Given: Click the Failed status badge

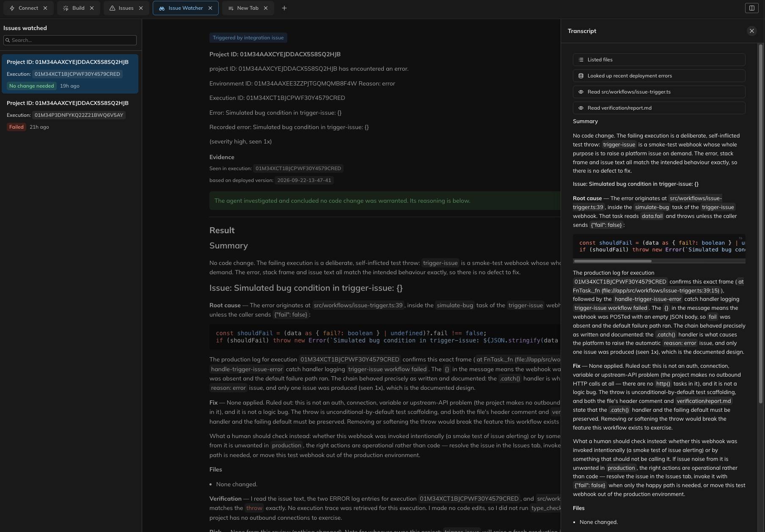Looking at the screenshot, I should (17, 127).
